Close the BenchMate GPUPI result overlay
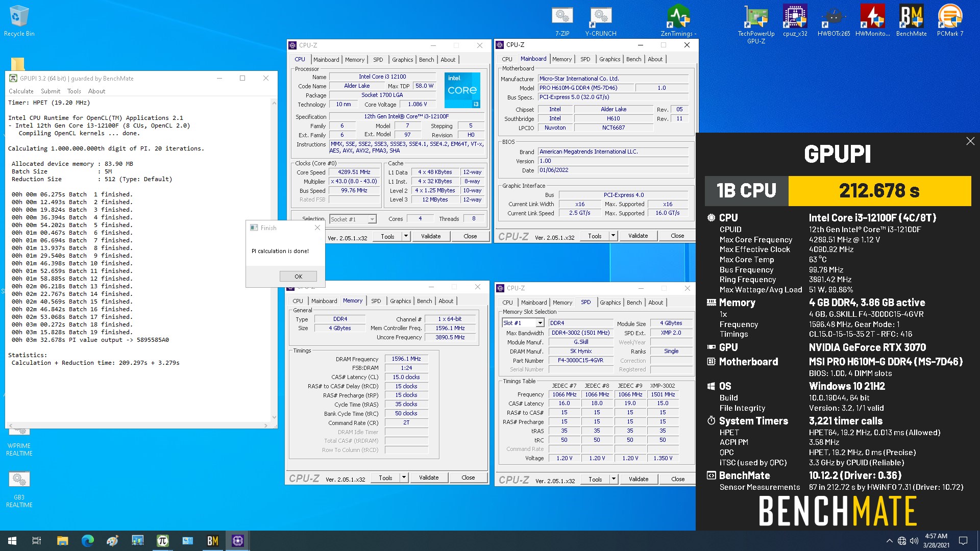Viewport: 980px width, 551px height. 970,141
